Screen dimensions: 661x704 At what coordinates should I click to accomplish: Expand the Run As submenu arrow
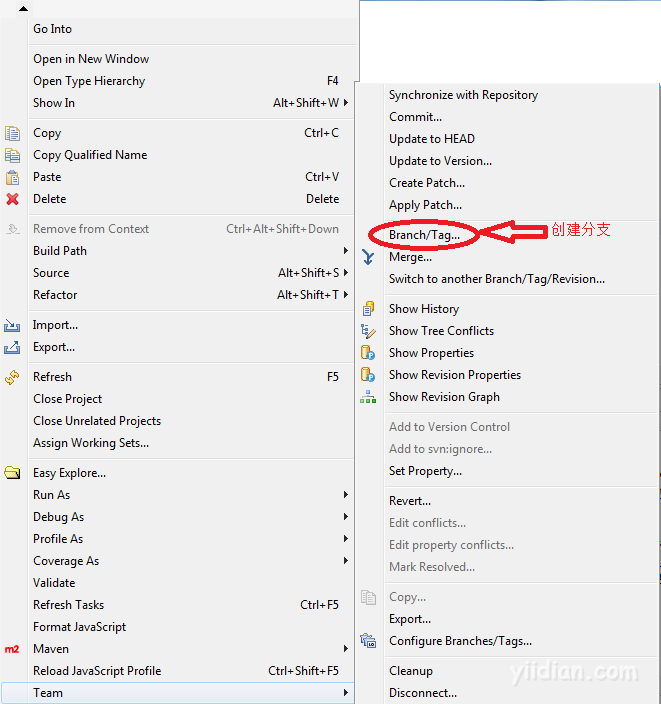346,495
